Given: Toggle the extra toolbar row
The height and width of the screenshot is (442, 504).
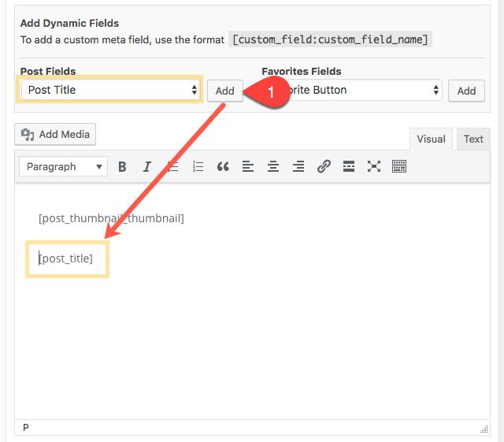Looking at the screenshot, I should (399, 167).
